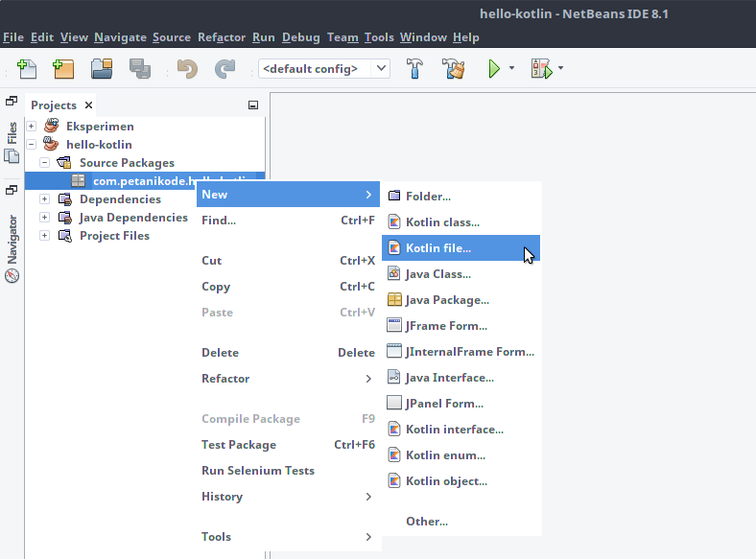The height and width of the screenshot is (559, 756).
Task: Open the File menu
Action: (x=13, y=37)
